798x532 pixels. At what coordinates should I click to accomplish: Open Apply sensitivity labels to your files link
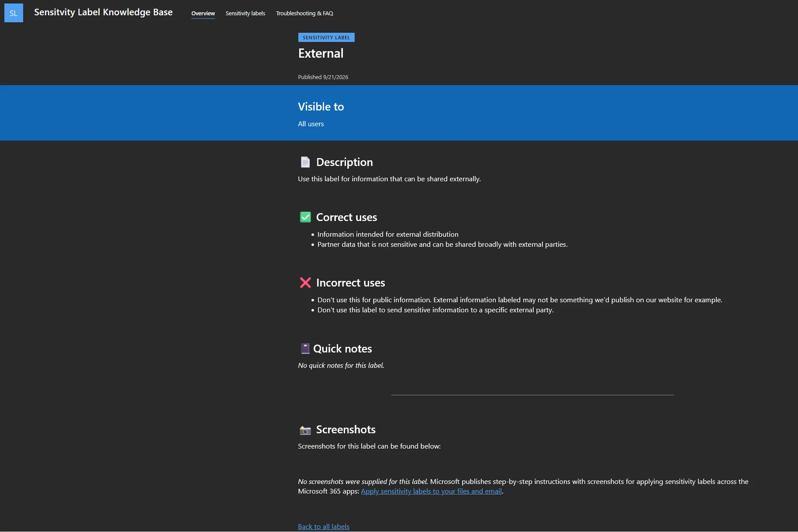click(431, 491)
